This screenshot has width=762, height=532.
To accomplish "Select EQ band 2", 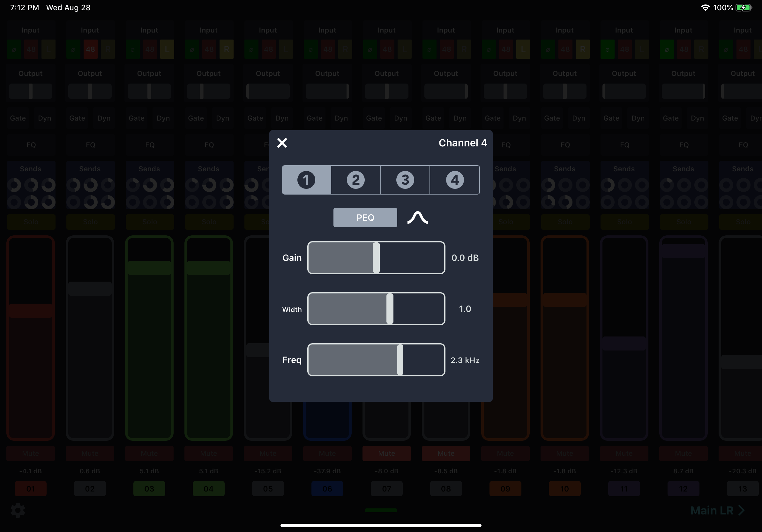I will coord(355,180).
